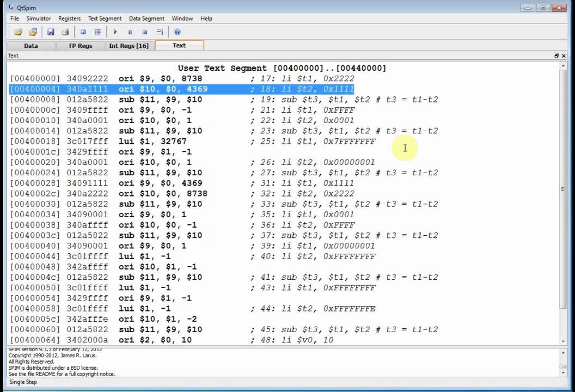Click the line at address [00400038]
Viewport: 575px width, 392px height.
[182, 225]
